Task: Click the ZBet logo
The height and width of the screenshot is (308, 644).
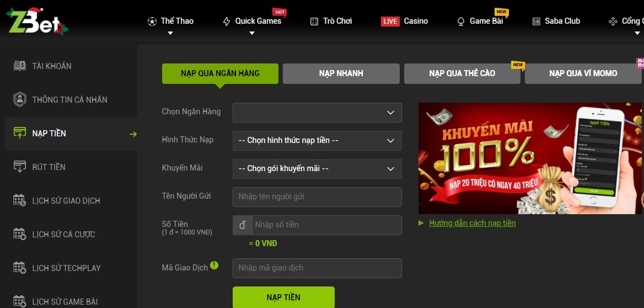Action: pyautogui.click(x=37, y=21)
